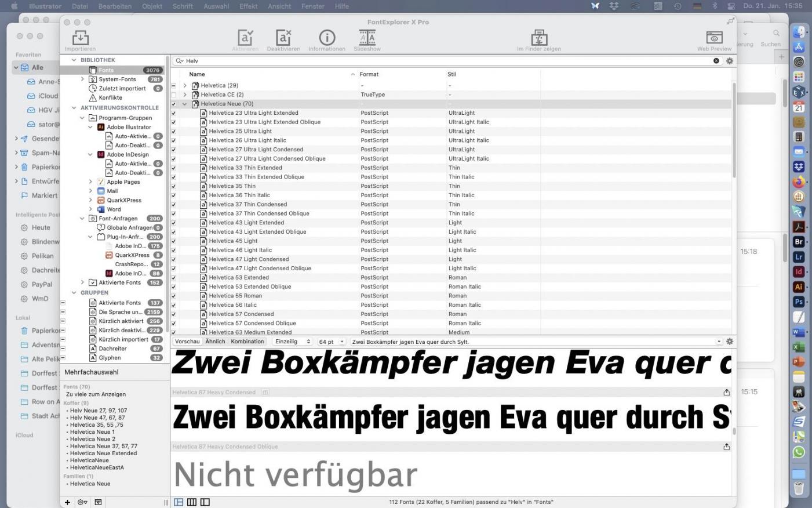Screen dimensions: 812x508
Task: Click share icon for Helvetica 87 Heavy Condensed
Action: pyautogui.click(x=726, y=393)
